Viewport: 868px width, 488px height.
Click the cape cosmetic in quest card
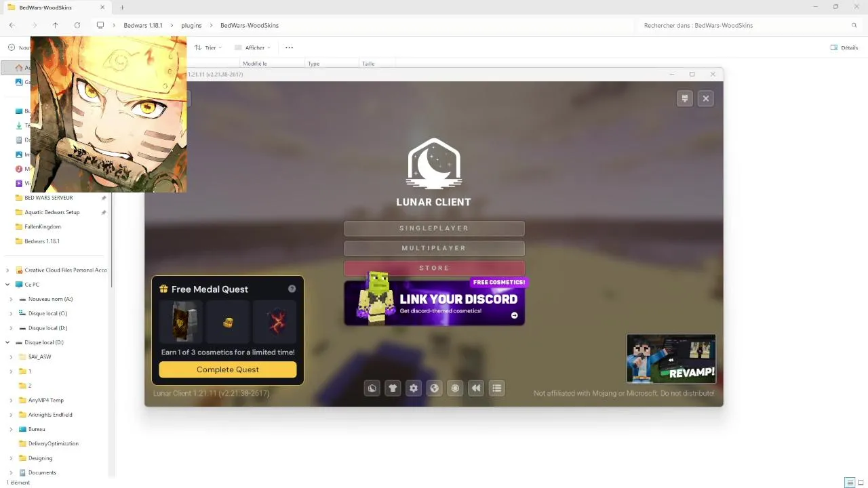(x=181, y=322)
